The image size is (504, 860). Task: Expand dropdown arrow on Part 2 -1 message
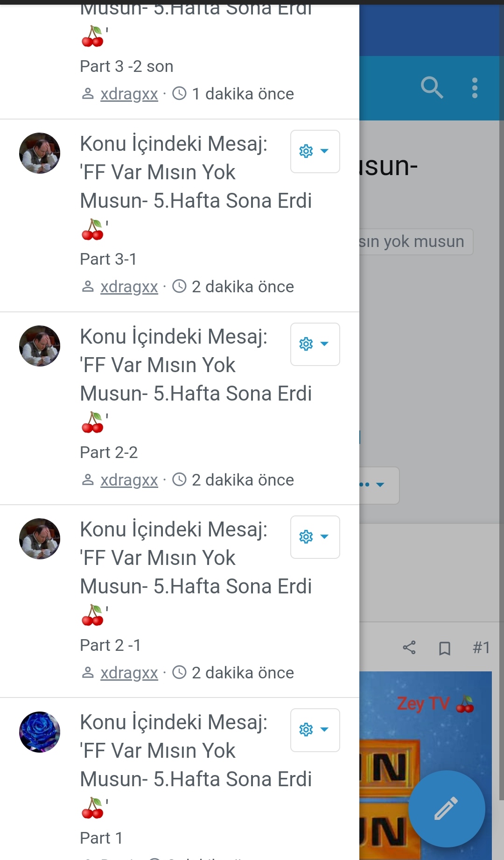click(325, 537)
